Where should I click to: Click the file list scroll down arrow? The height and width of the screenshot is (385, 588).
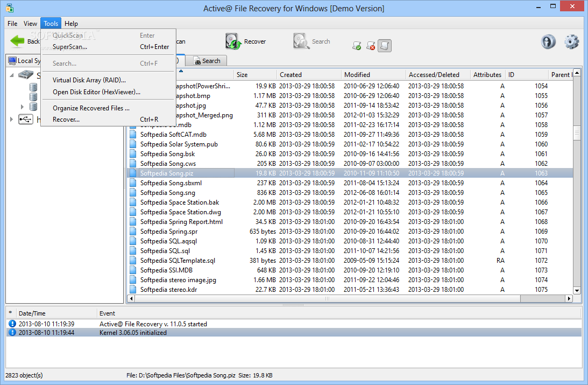click(577, 290)
